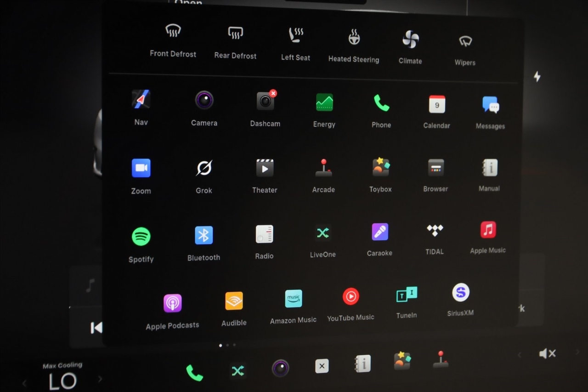Launch the Dashcam app

(266, 101)
